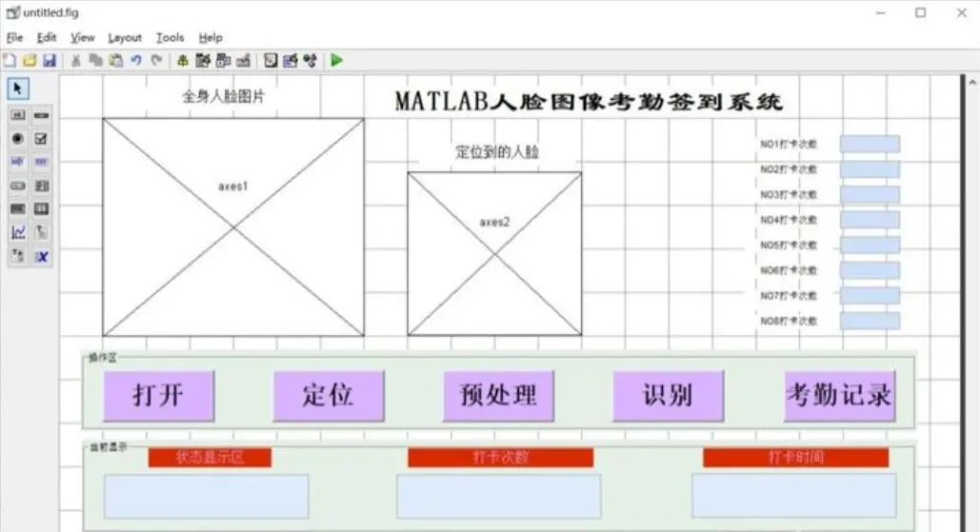Image resolution: width=980 pixels, height=532 pixels.
Task: Click the Redo arrow icon
Action: (156, 61)
